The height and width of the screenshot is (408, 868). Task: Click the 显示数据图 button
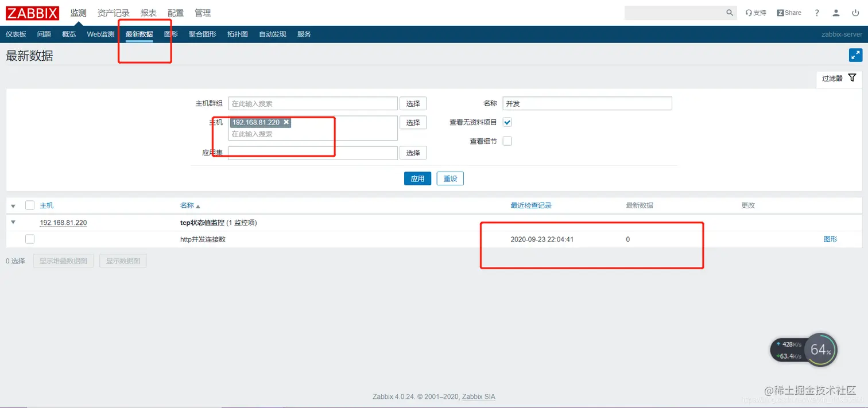pos(123,261)
